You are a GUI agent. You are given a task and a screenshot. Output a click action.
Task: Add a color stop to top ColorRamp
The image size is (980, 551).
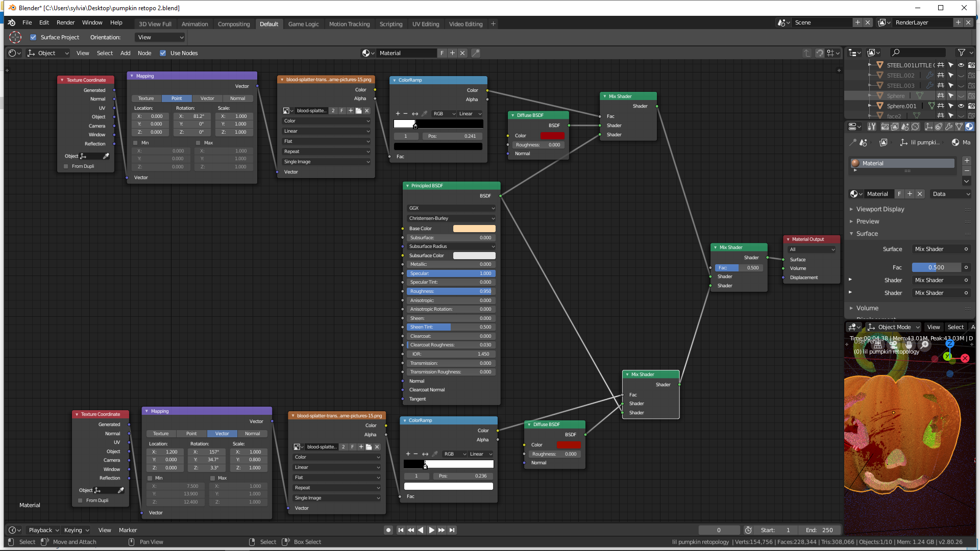[x=398, y=114]
